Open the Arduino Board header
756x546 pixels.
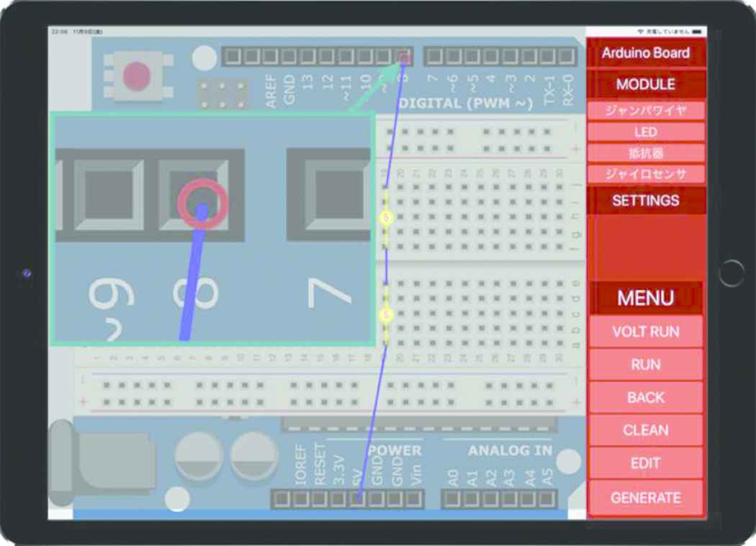[646, 53]
